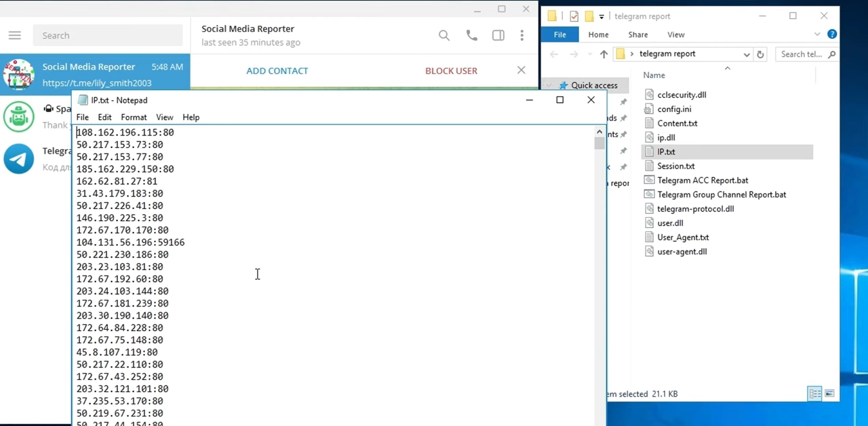
Task: Select Session.txt file
Action: pyautogui.click(x=676, y=166)
